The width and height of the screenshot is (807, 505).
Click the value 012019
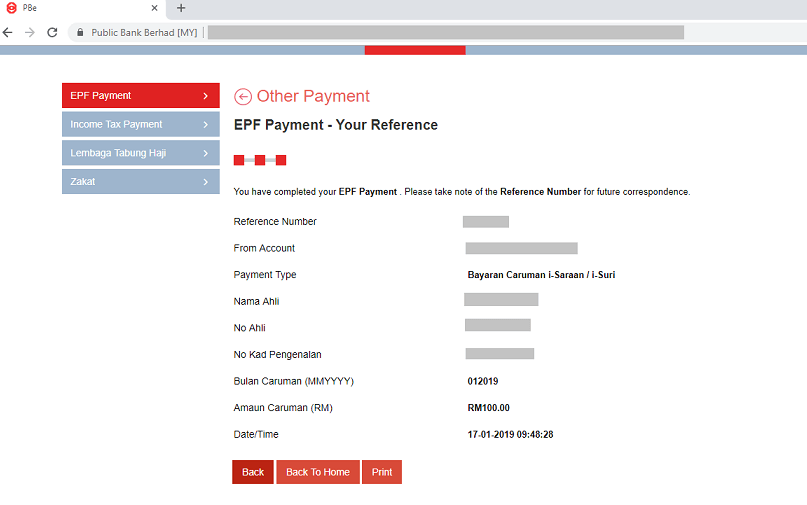pos(483,381)
